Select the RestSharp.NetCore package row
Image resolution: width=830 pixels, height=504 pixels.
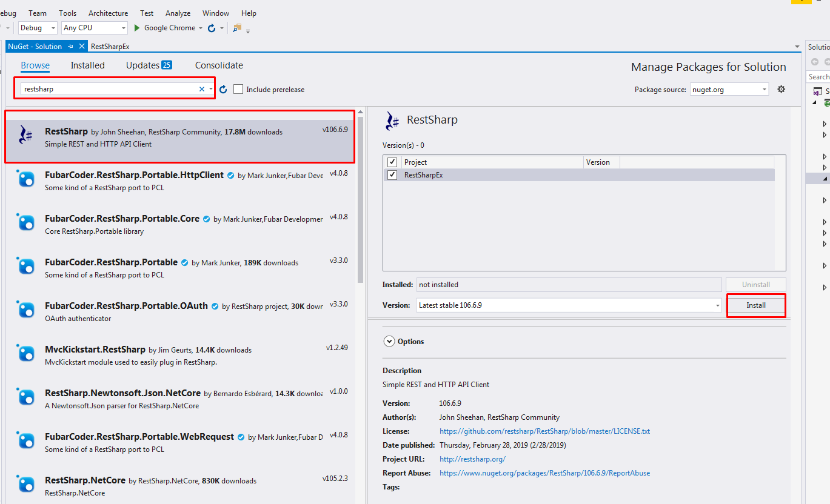(x=179, y=485)
